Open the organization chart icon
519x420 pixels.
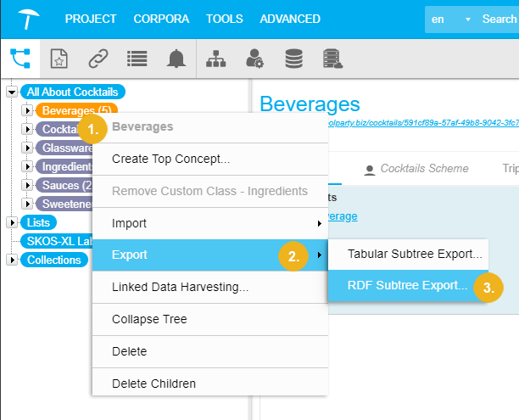(217, 58)
